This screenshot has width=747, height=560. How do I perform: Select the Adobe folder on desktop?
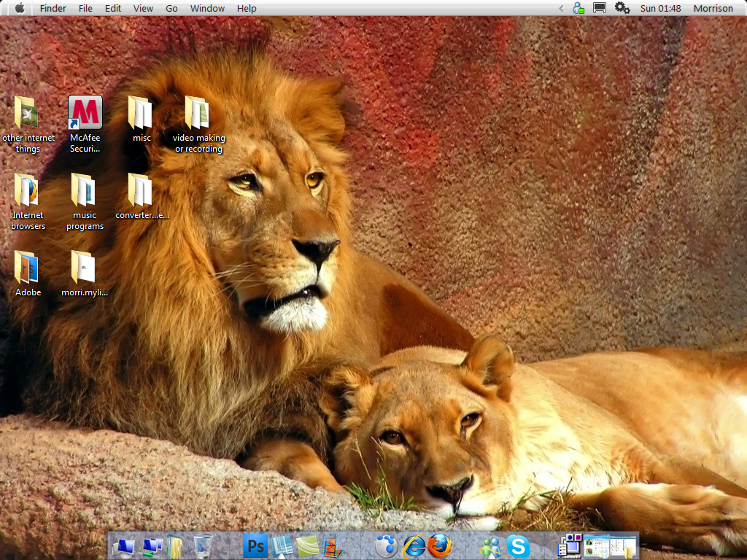(27, 268)
